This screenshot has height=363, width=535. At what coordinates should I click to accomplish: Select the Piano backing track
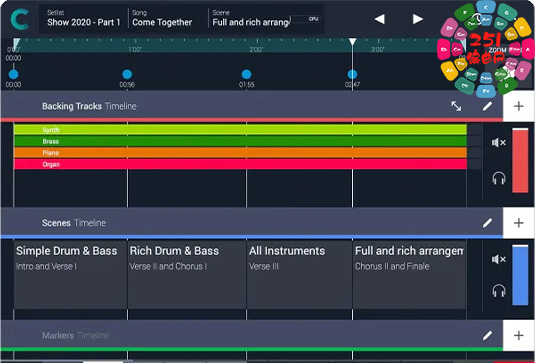pos(240,153)
